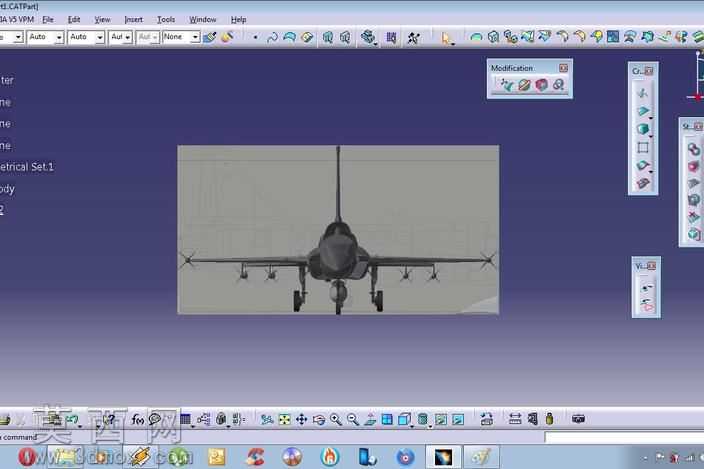Open the Edit menu
Image resolution: width=704 pixels, height=469 pixels.
coord(74,20)
